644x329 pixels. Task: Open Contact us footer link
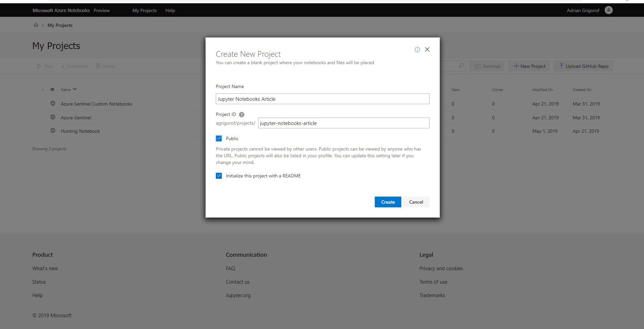(238, 282)
